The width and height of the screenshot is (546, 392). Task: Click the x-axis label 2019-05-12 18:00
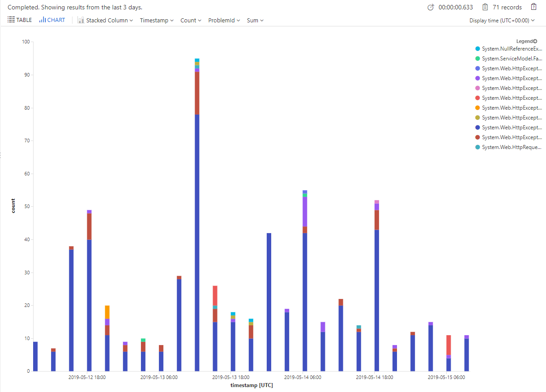click(x=87, y=377)
